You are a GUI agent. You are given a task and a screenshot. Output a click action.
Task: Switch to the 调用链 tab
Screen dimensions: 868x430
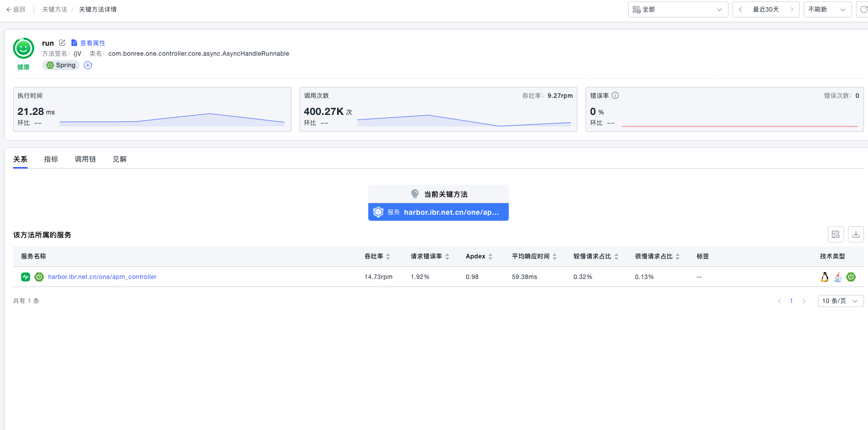[x=85, y=159]
